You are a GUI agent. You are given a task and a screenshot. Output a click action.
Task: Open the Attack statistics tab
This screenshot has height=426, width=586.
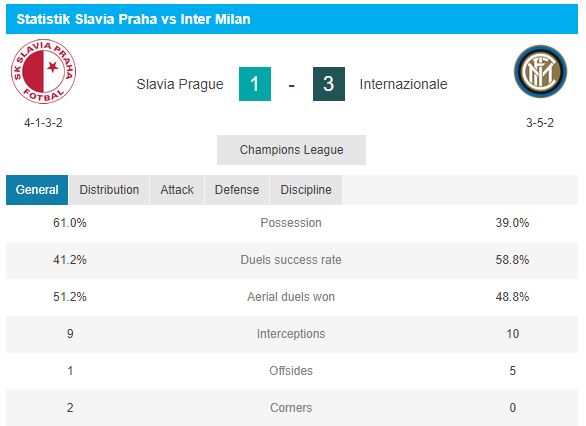(x=177, y=190)
